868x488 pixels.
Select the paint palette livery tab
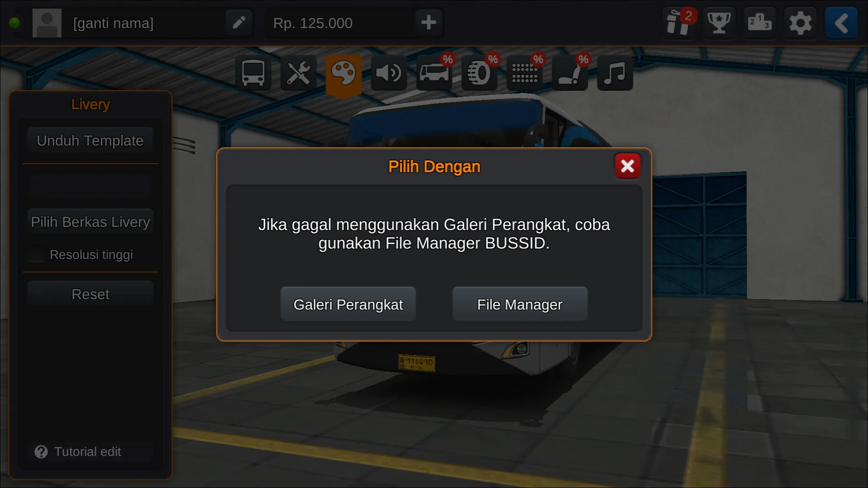coord(344,74)
